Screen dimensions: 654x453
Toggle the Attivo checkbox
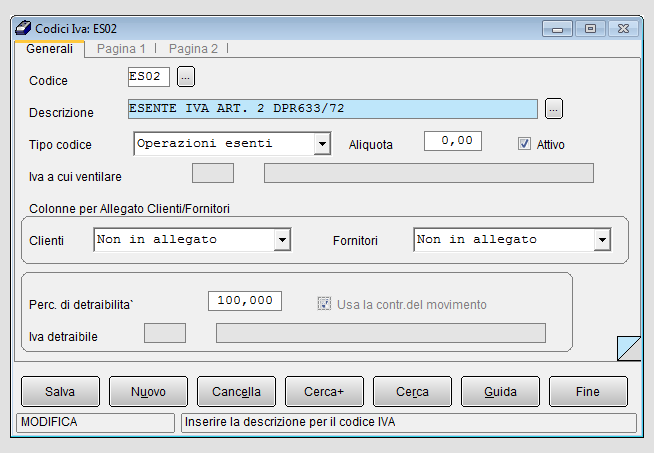524,144
